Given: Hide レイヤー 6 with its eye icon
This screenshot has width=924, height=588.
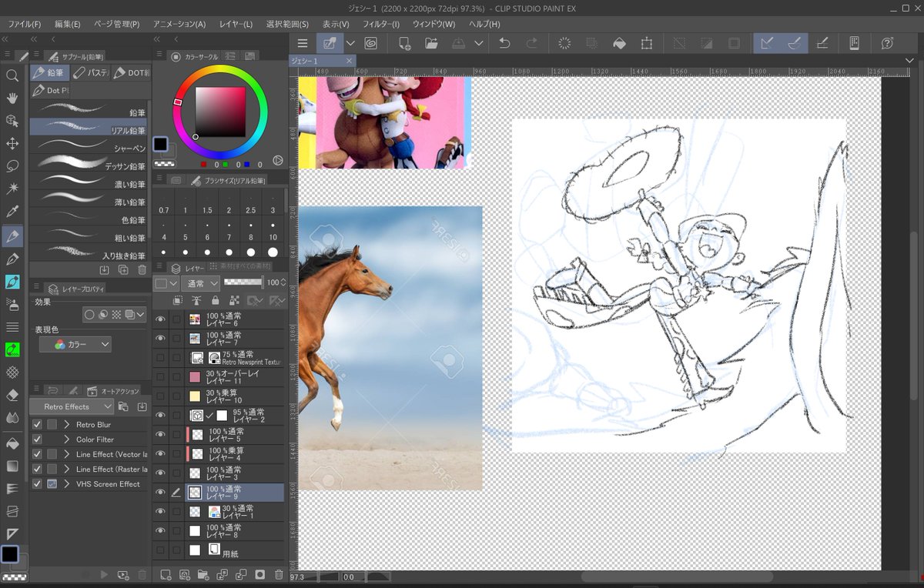Looking at the screenshot, I should coord(160,319).
